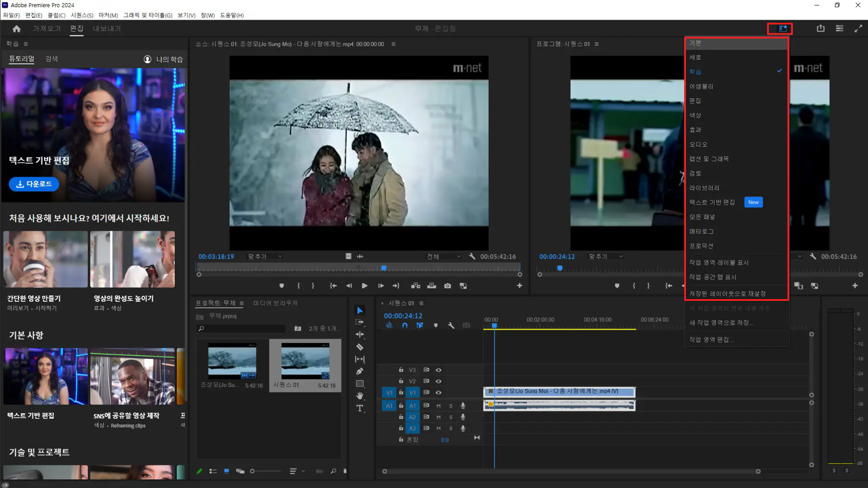Open the Source panel hamburger menu

coord(393,44)
